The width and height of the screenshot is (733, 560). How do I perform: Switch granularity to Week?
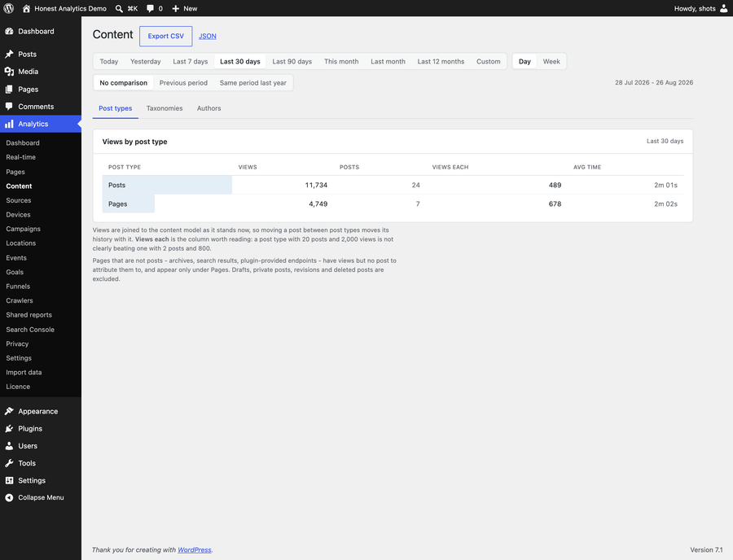coord(551,61)
